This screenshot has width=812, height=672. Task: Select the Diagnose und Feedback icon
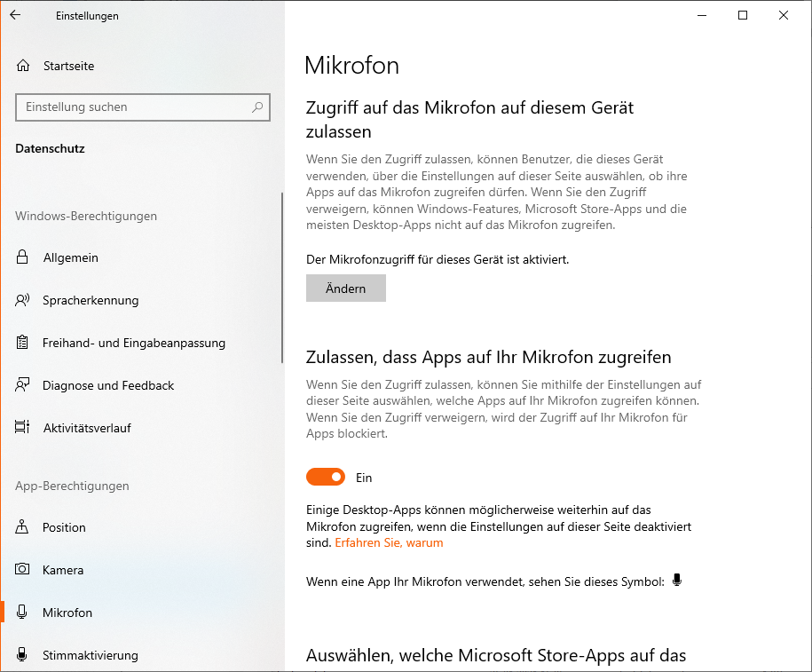(x=22, y=385)
